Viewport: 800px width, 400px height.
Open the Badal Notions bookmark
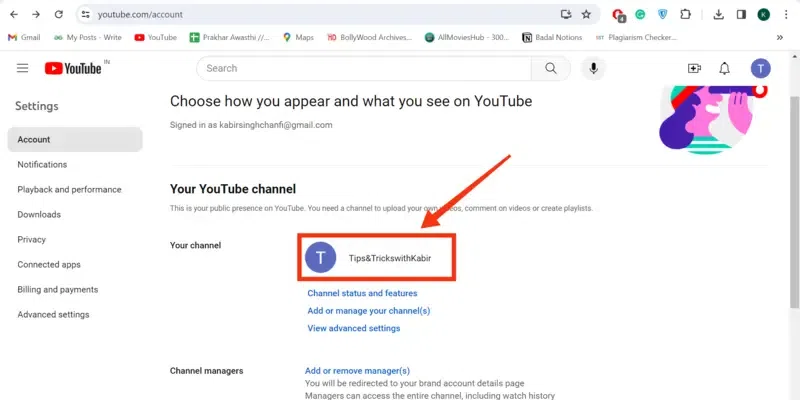552,37
